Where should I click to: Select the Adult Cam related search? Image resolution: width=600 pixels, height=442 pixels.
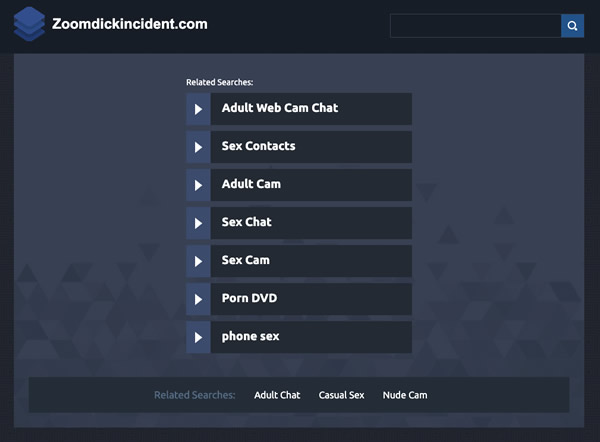(x=311, y=185)
